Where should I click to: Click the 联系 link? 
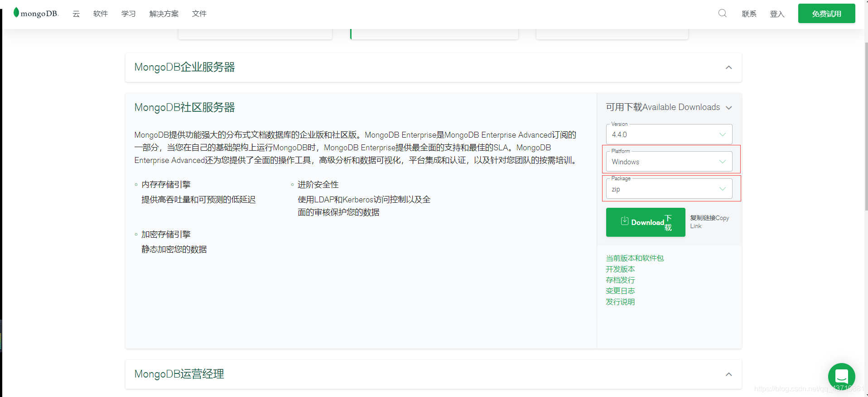pyautogui.click(x=749, y=14)
